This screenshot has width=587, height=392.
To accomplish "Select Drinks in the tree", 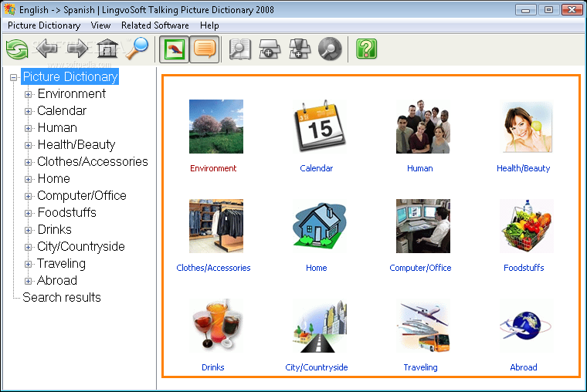I will (54, 229).
